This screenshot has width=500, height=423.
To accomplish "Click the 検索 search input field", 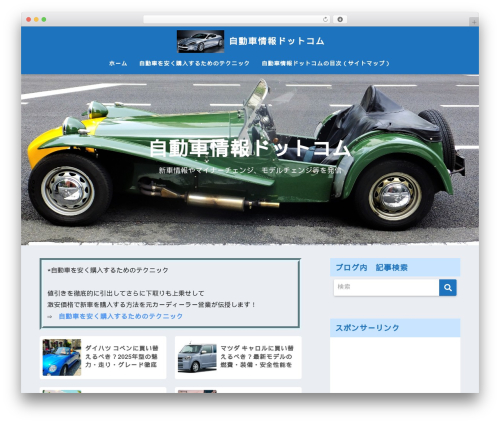I will (386, 287).
